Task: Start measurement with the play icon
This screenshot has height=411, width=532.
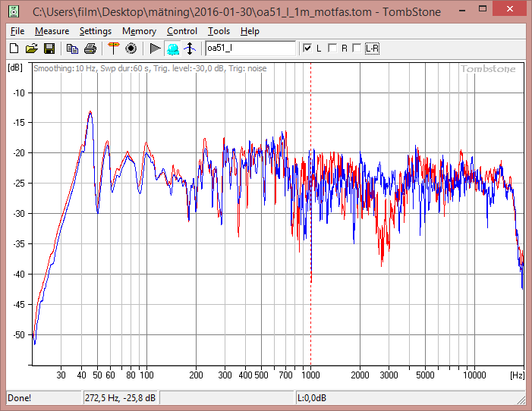Action: coord(155,49)
